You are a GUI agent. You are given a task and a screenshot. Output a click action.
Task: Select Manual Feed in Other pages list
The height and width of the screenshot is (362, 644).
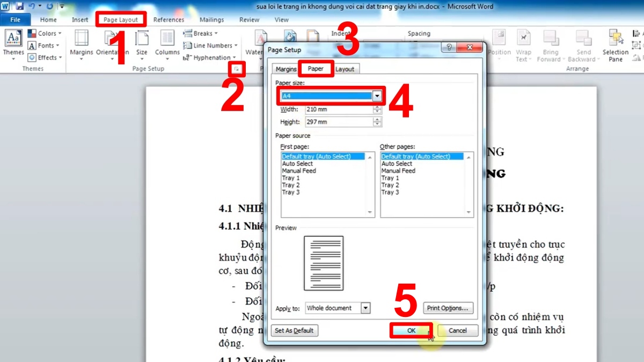pyautogui.click(x=398, y=171)
